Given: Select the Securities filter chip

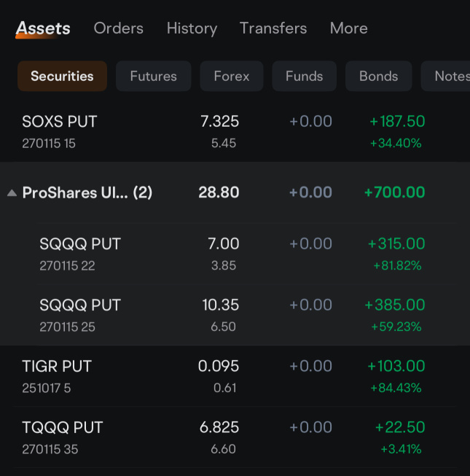Looking at the screenshot, I should point(62,76).
